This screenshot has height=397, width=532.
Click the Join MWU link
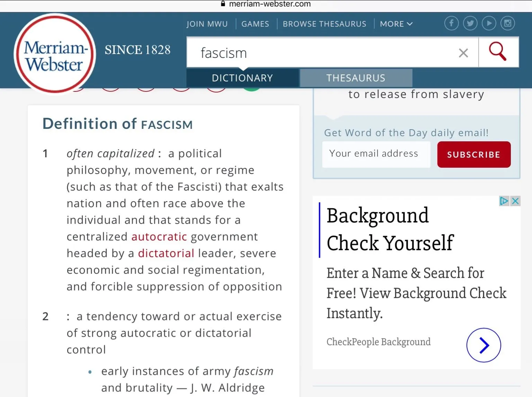click(207, 24)
